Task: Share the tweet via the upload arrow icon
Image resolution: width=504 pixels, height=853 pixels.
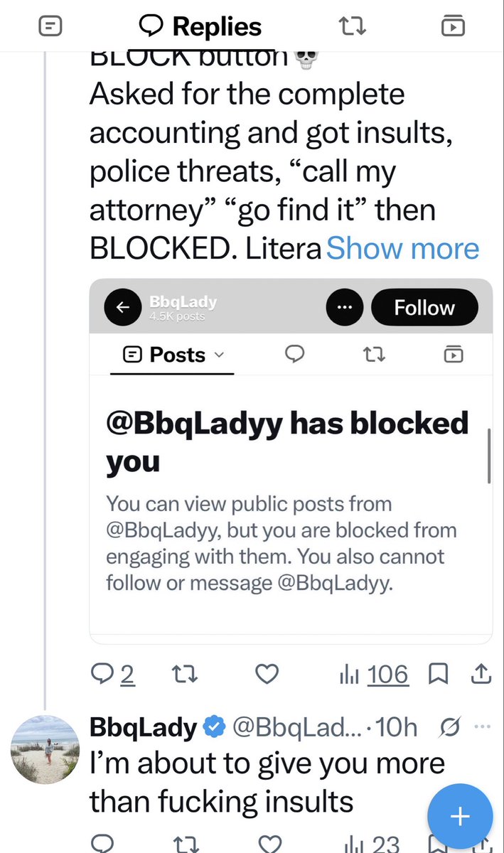Action: (481, 672)
